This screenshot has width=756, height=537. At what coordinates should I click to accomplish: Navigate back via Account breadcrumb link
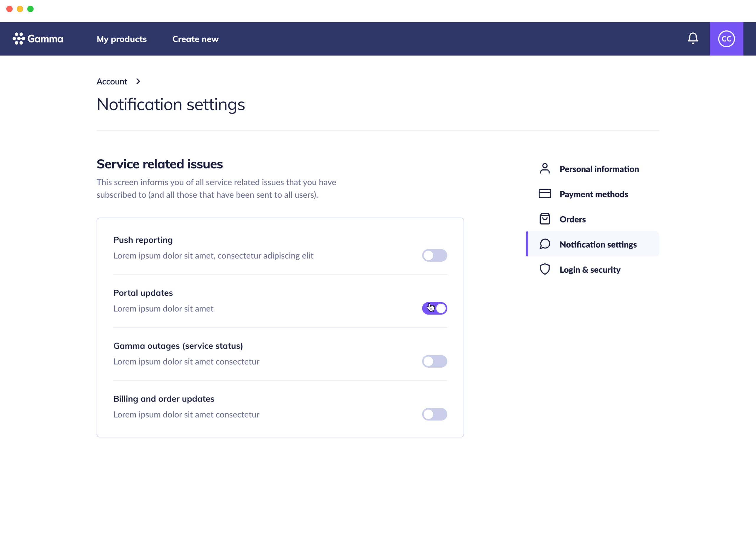112,81
